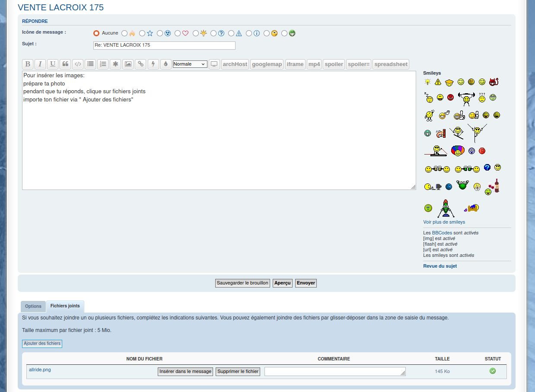
Task: Insert a quote block using the quote icon
Action: click(x=65, y=64)
